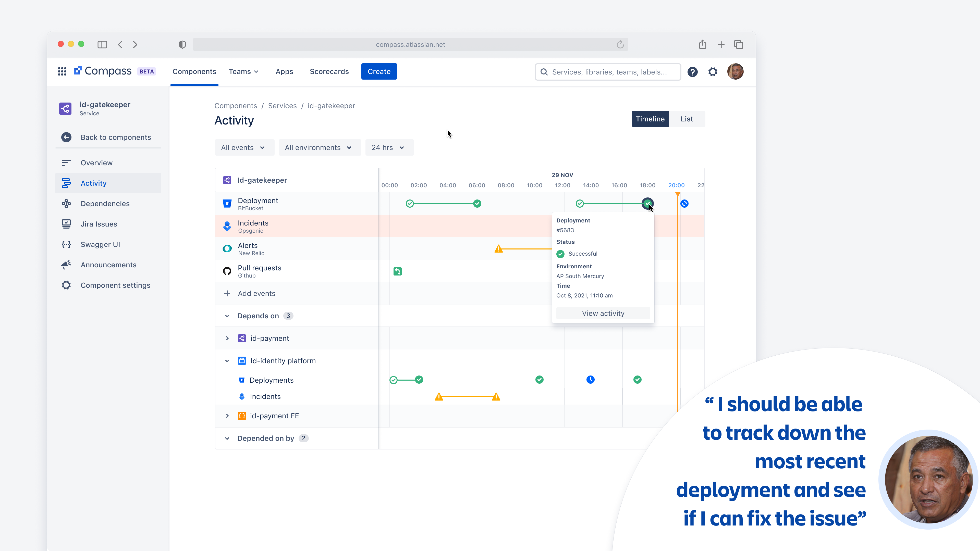Click the browser sidebar toggle icon
Image resolution: width=980 pixels, height=551 pixels.
[102, 44]
